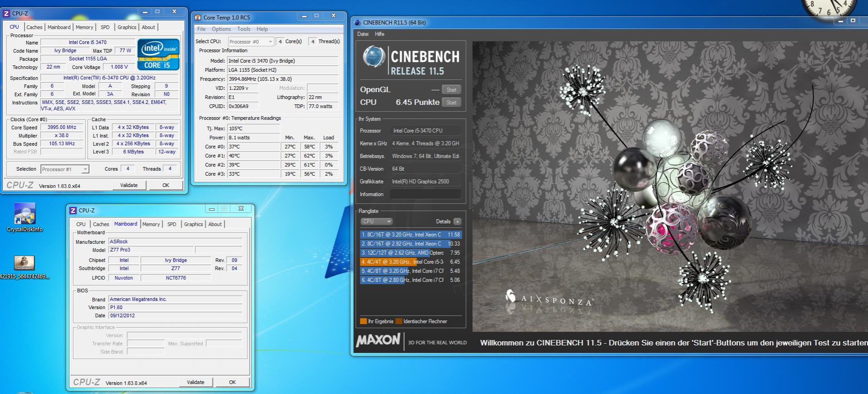This screenshot has width=868, height=394.
Task: Switch to SPD tab in top CPU-Z window
Action: point(105,27)
